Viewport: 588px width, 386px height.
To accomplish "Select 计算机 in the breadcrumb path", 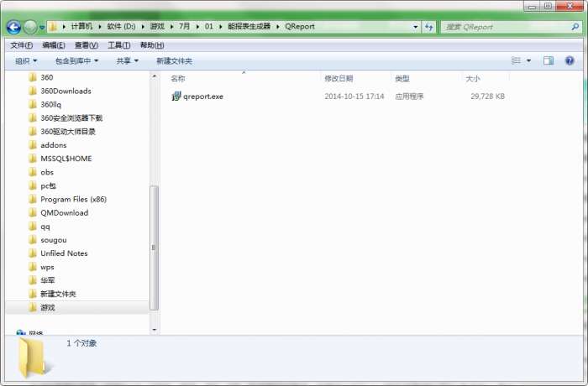I will [81, 26].
